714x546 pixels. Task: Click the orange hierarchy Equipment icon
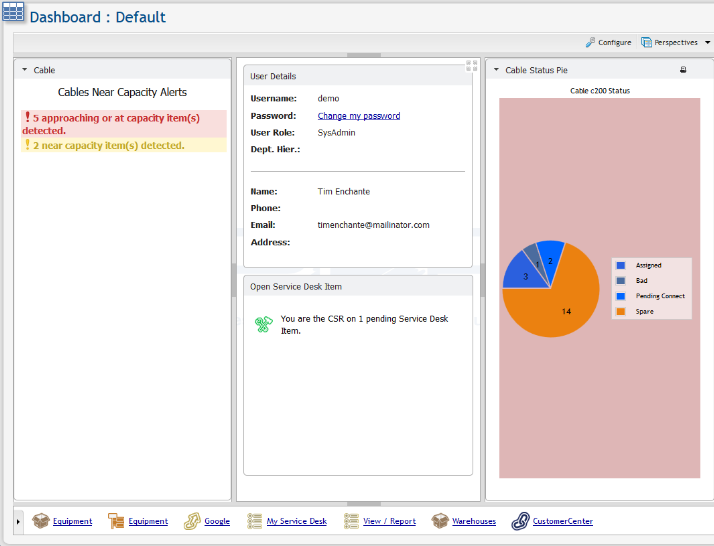tap(116, 521)
